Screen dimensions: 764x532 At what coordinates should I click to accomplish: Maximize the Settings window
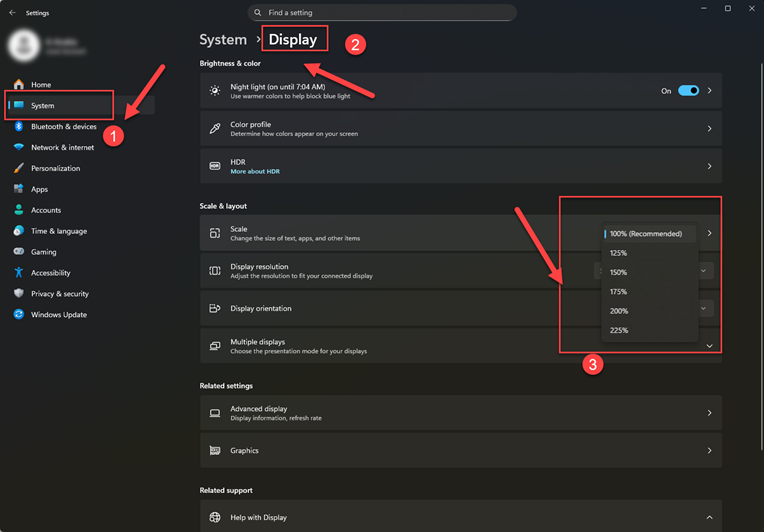coord(727,8)
